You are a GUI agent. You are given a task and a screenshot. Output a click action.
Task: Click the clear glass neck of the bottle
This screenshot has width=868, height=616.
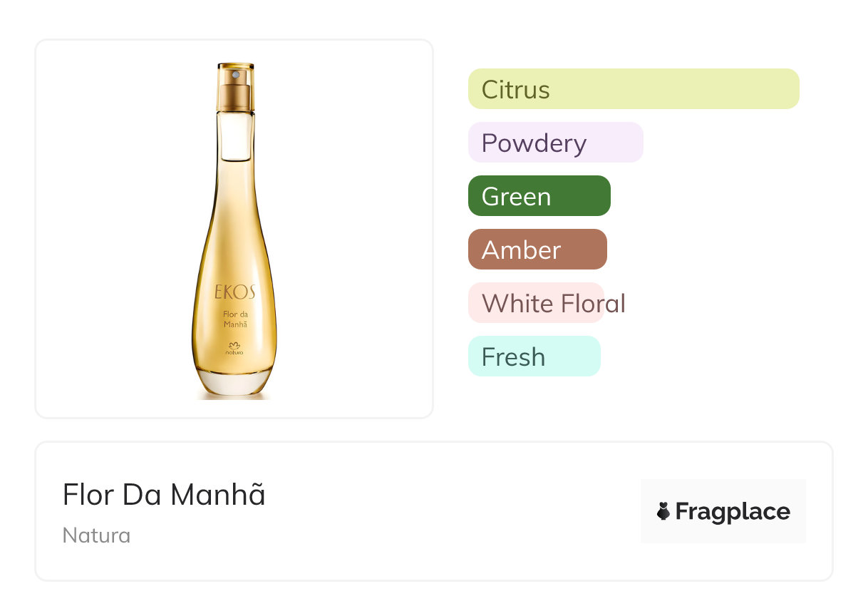(x=236, y=135)
